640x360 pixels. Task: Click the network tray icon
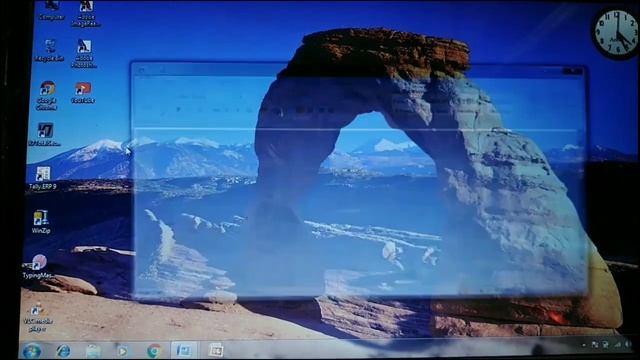[x=617, y=345]
